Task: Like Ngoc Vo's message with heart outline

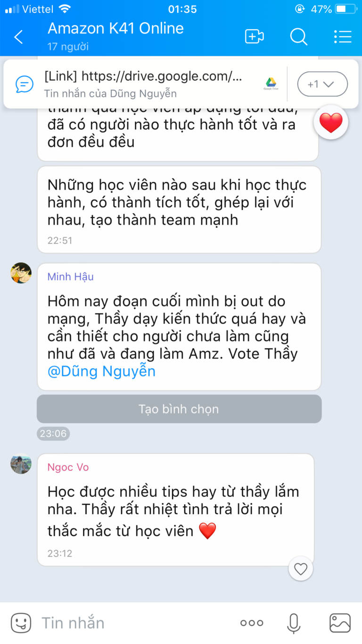Action: pos(301,569)
